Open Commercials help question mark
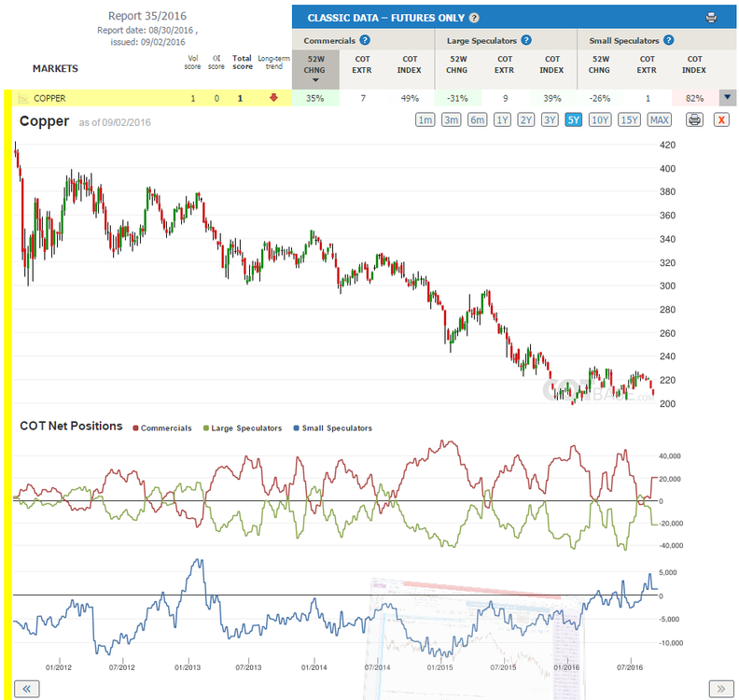Viewport: 739px width, 700px height. point(365,40)
